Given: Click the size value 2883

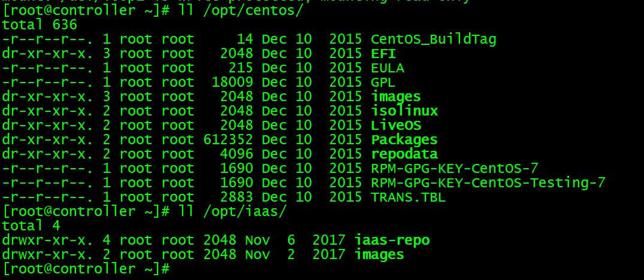Looking at the screenshot, I should (237, 197).
